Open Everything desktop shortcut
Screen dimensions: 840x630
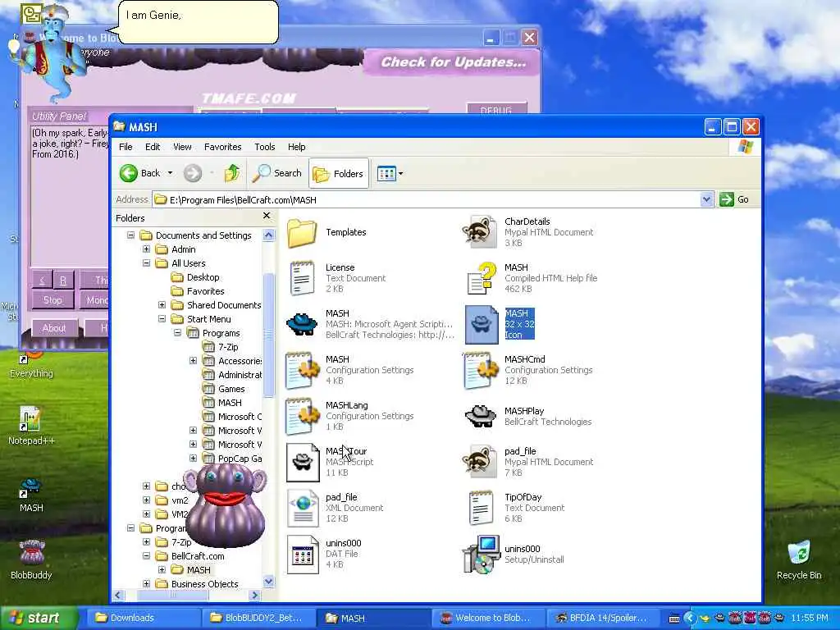coord(31,366)
